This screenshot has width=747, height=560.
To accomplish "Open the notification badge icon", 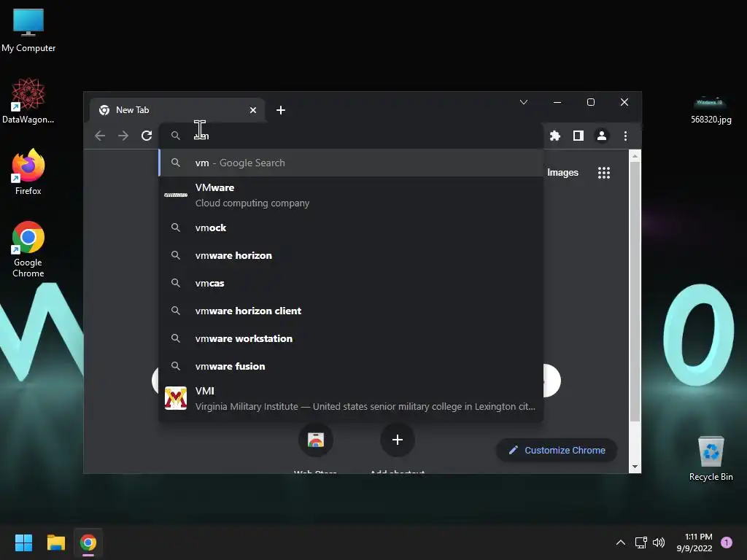I will click(727, 542).
